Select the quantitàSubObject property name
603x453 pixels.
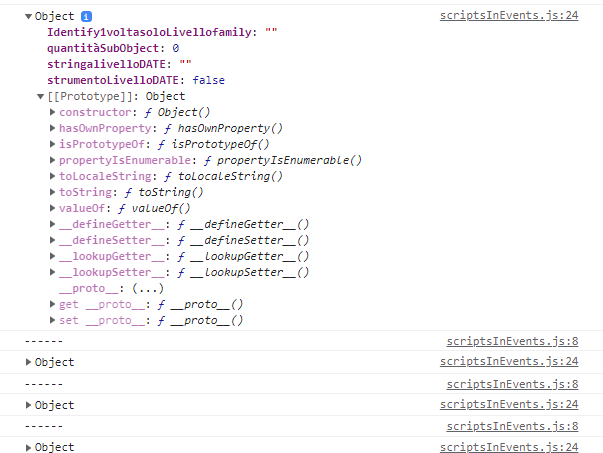click(x=103, y=48)
